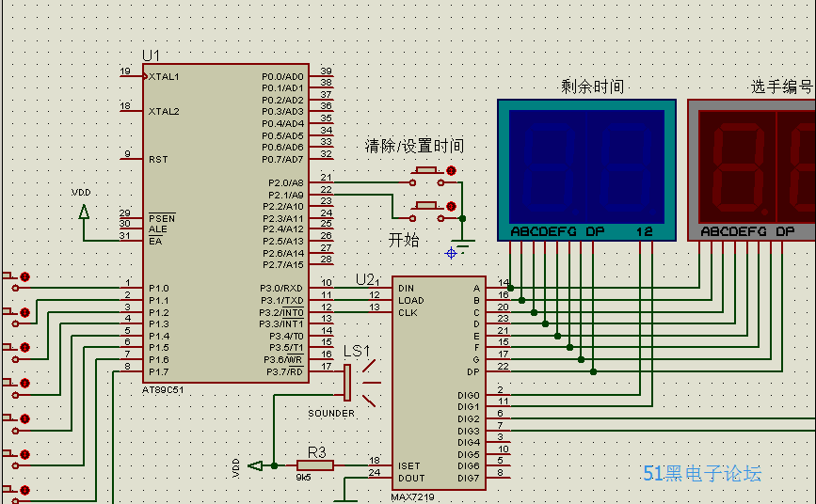Click the DIN pin name on MAX7219

[x=406, y=288]
